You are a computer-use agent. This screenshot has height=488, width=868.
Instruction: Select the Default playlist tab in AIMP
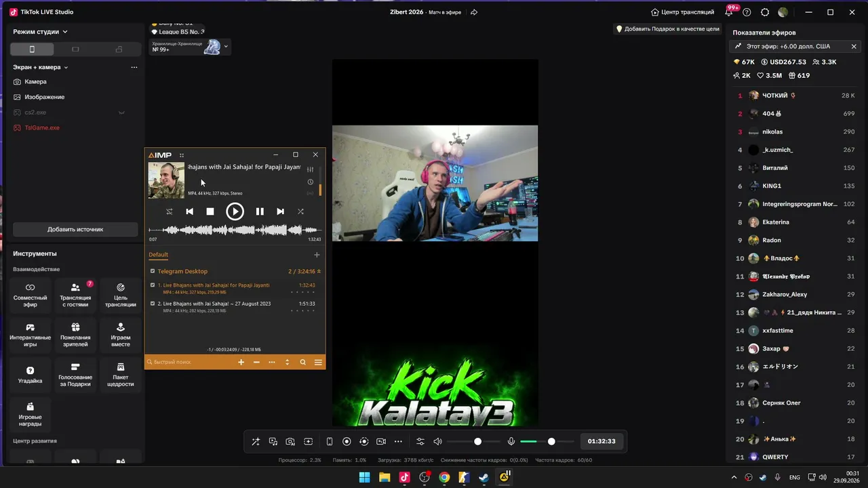click(x=159, y=255)
